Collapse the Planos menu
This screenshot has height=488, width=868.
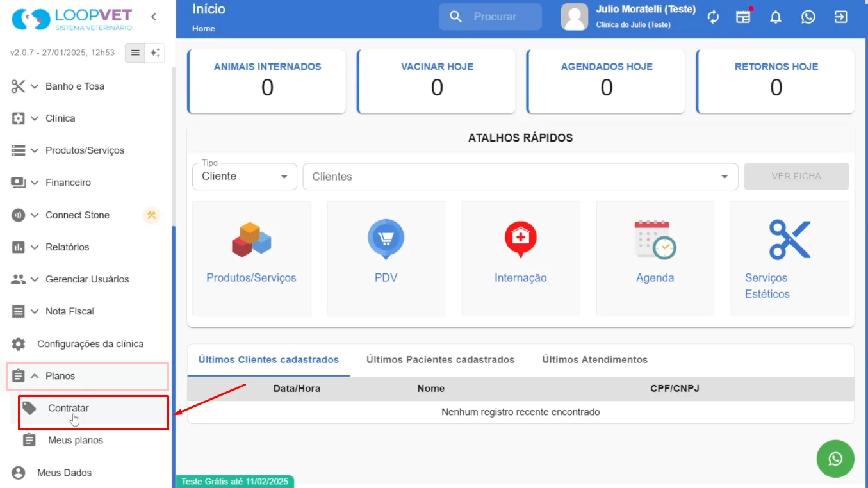click(x=35, y=376)
